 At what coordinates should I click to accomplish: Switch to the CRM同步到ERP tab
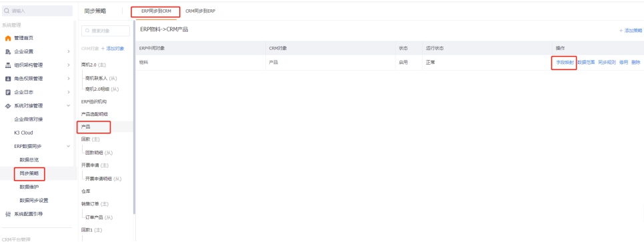(201, 11)
